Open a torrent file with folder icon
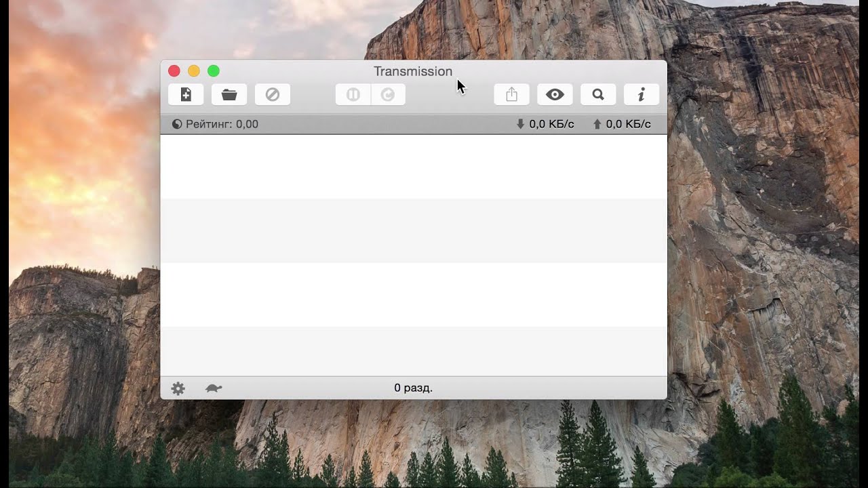 [229, 95]
